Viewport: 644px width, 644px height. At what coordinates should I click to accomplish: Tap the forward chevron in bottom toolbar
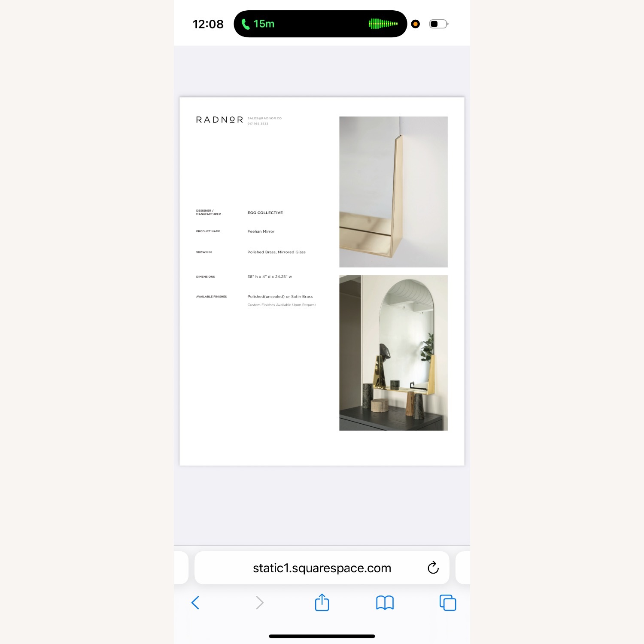[259, 603]
